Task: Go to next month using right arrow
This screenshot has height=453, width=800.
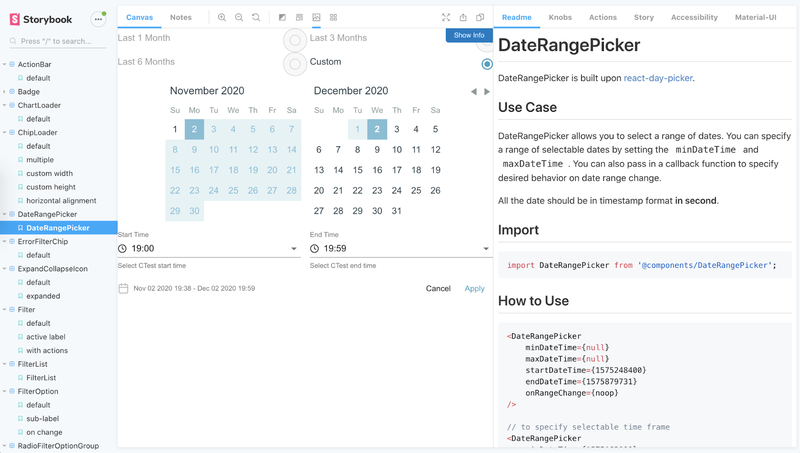Action: 487,92
